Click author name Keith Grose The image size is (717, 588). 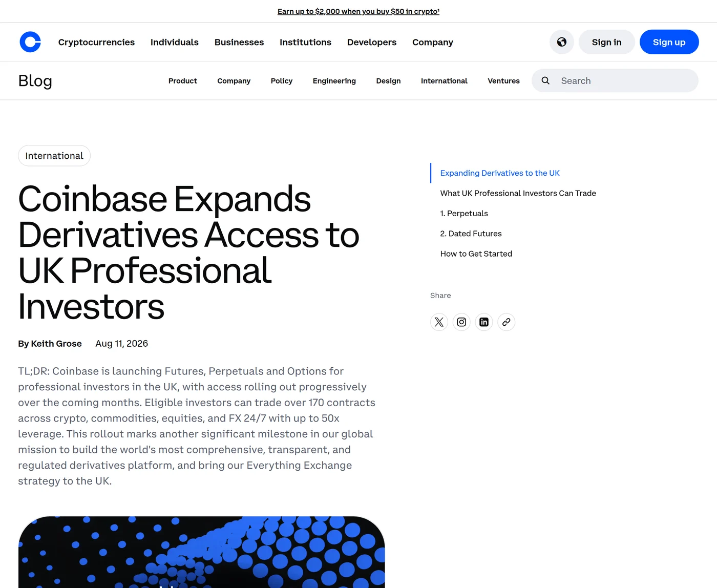pyautogui.click(x=56, y=344)
